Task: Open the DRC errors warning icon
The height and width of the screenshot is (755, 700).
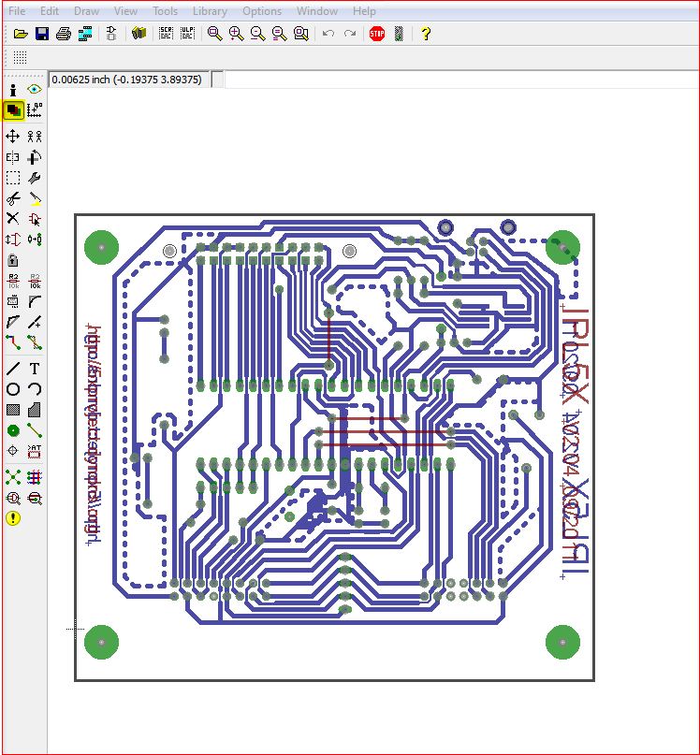Action: coord(12,518)
